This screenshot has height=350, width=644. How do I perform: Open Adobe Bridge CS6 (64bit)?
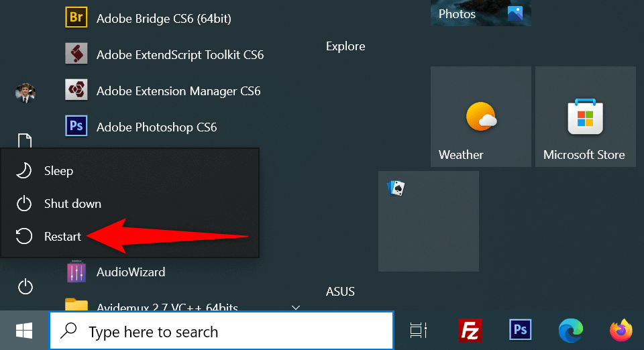pos(163,19)
